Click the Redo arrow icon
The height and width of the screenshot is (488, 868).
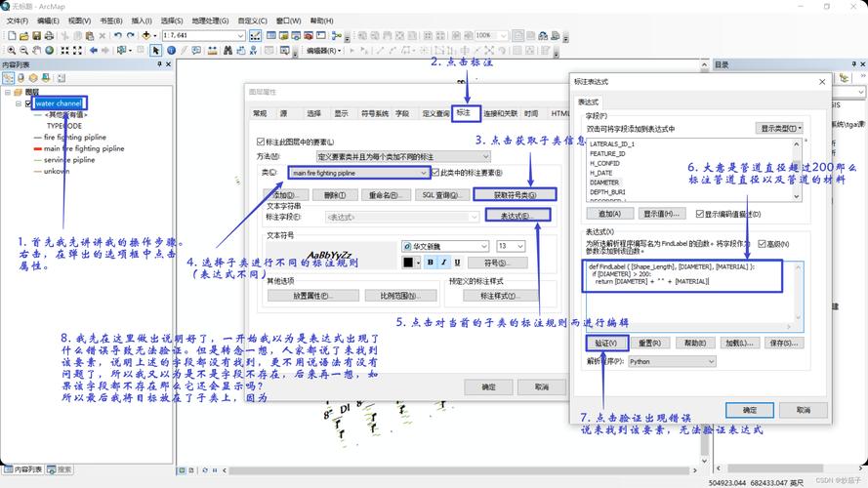pyautogui.click(x=130, y=35)
